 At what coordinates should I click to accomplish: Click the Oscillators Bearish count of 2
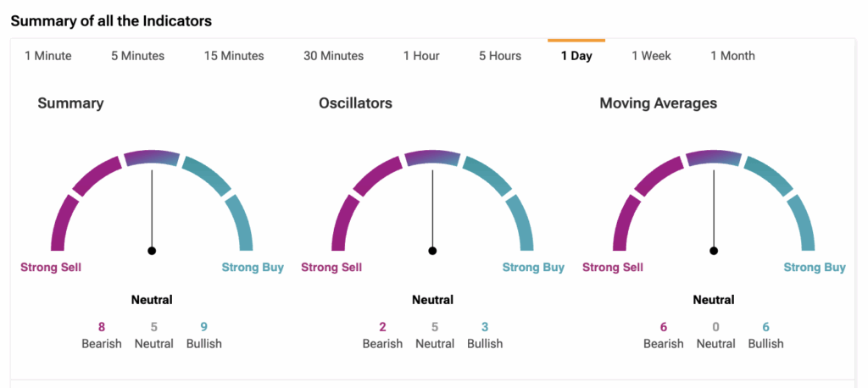[x=382, y=326]
